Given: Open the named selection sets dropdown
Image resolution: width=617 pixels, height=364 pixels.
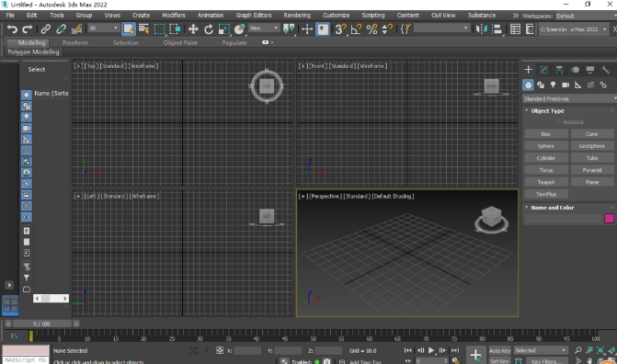Looking at the screenshot, I should coord(441,28).
